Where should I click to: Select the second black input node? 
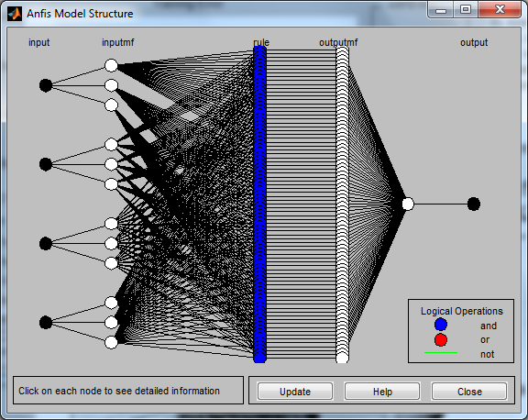tap(46, 164)
